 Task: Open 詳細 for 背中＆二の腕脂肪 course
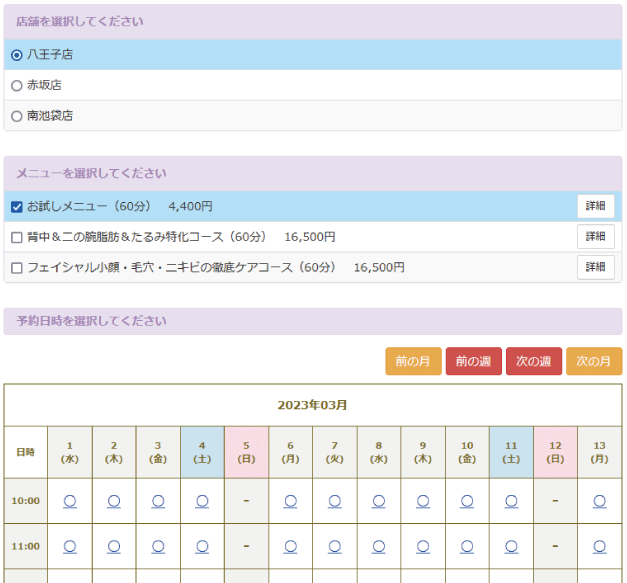[595, 237]
